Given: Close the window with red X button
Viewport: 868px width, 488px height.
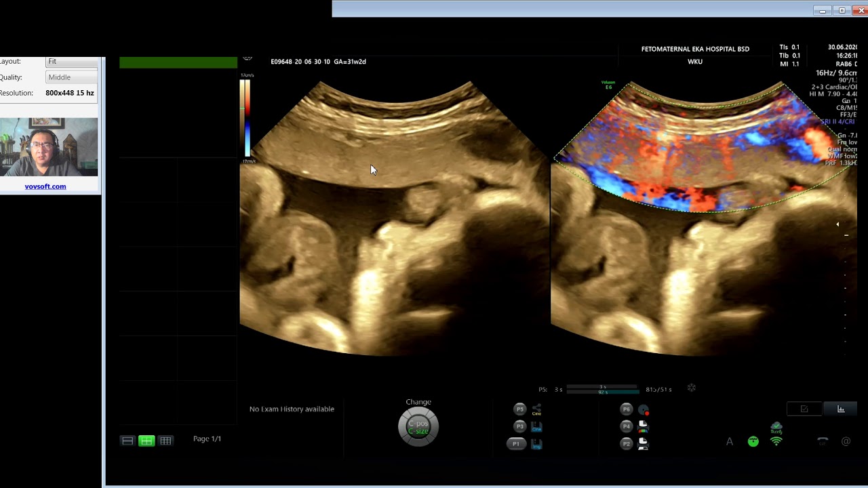Looking at the screenshot, I should coord(861,10).
